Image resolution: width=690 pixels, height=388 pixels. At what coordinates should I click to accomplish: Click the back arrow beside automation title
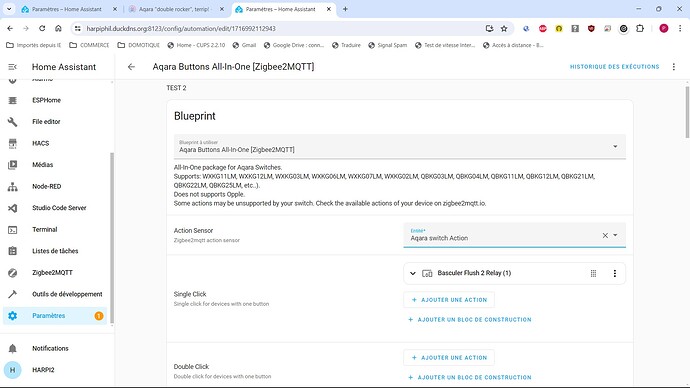pos(131,67)
